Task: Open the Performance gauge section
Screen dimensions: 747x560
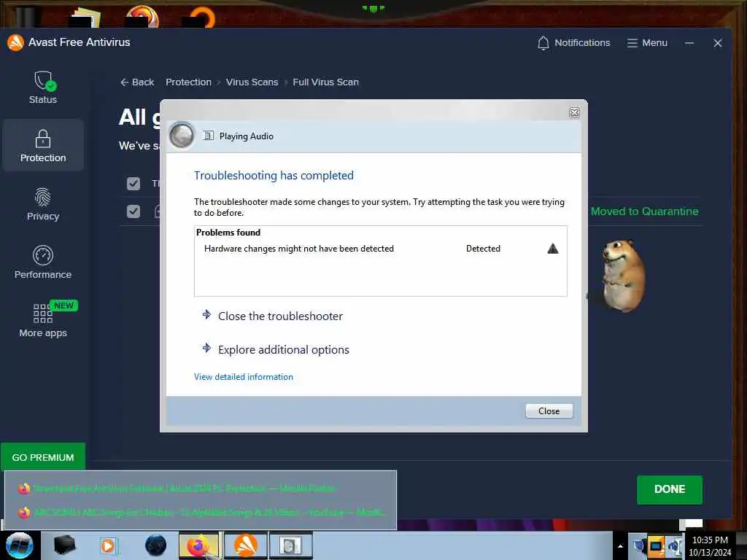Action: (x=43, y=262)
